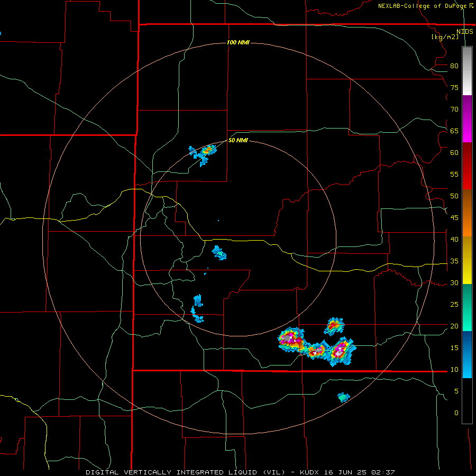The image size is (476, 476).
Task: Pick the dark red band of the color bar
Action: (467, 166)
